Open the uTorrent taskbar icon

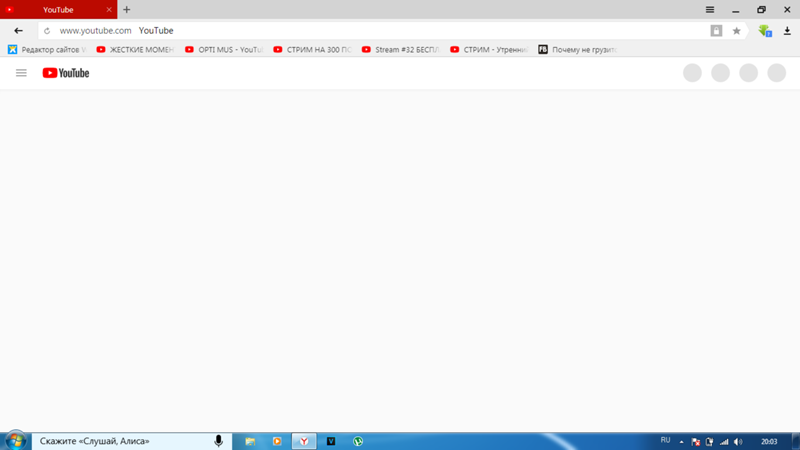358,441
